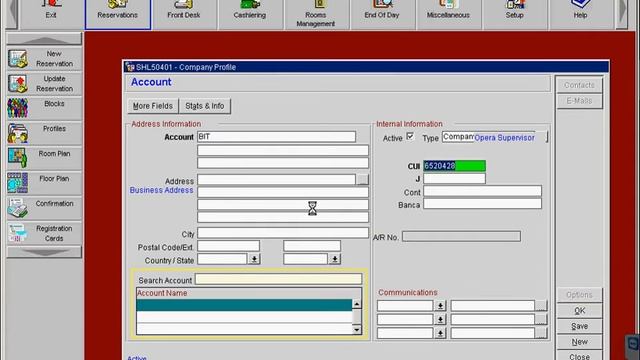Switch to the Stats & Info tab
The height and width of the screenshot is (360, 640).
[205, 106]
